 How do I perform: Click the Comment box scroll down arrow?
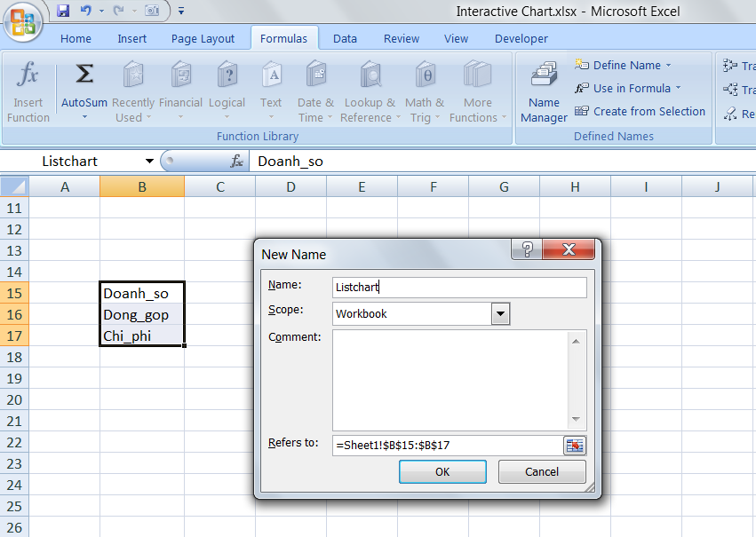(577, 420)
